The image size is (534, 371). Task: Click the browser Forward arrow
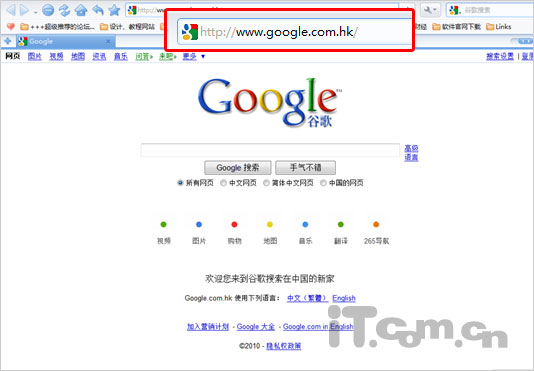(25, 10)
